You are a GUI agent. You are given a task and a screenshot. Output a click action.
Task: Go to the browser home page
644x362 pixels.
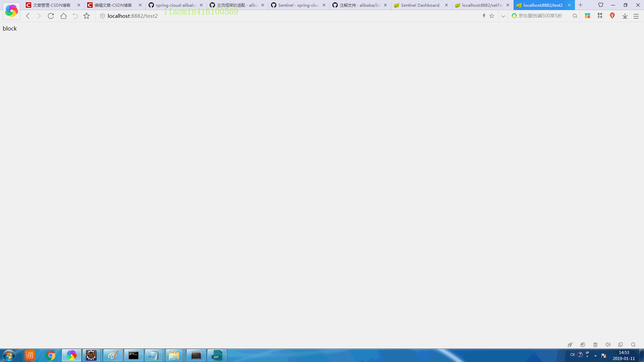click(63, 16)
